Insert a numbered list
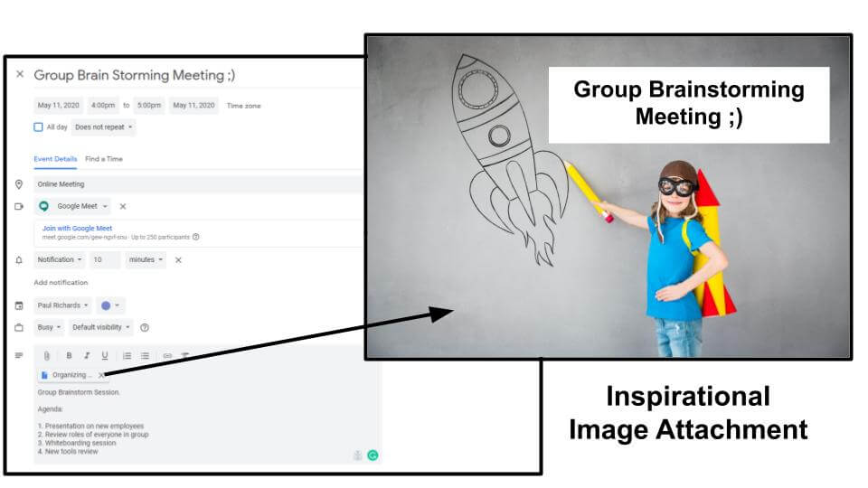Image resolution: width=868 pixels, height=488 pixels. click(127, 356)
